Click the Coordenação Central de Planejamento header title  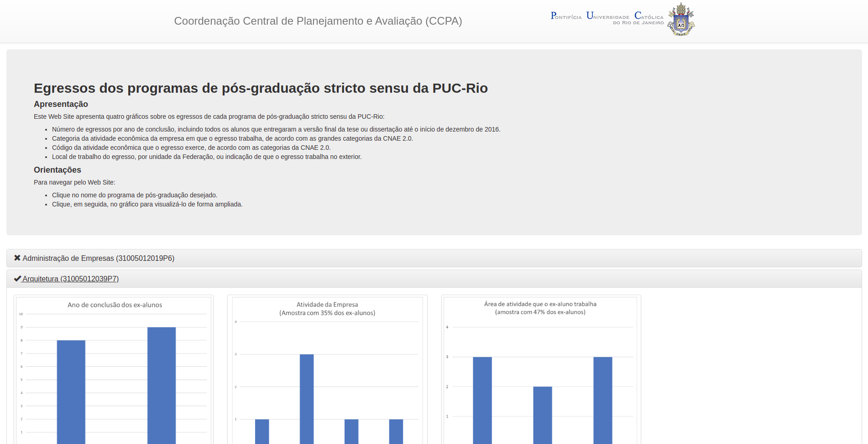pyautogui.click(x=318, y=21)
